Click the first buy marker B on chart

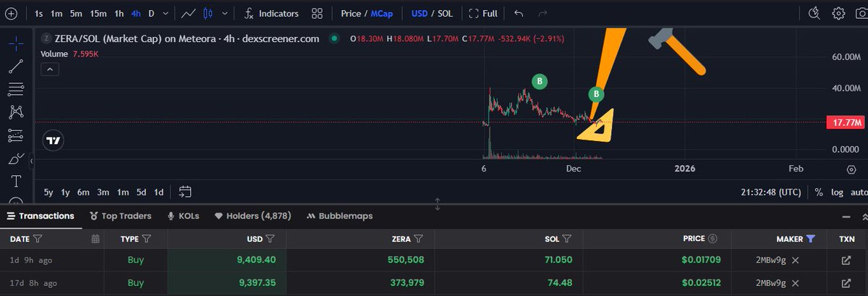(x=539, y=81)
